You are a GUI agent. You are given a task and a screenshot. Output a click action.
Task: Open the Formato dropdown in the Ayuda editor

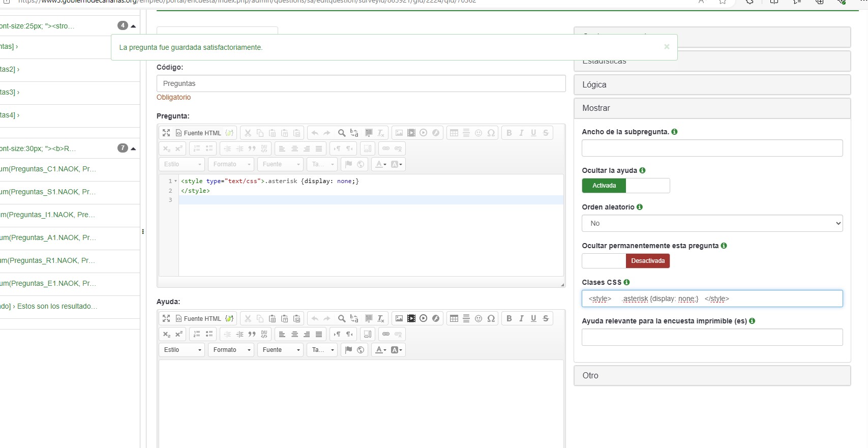tap(231, 350)
